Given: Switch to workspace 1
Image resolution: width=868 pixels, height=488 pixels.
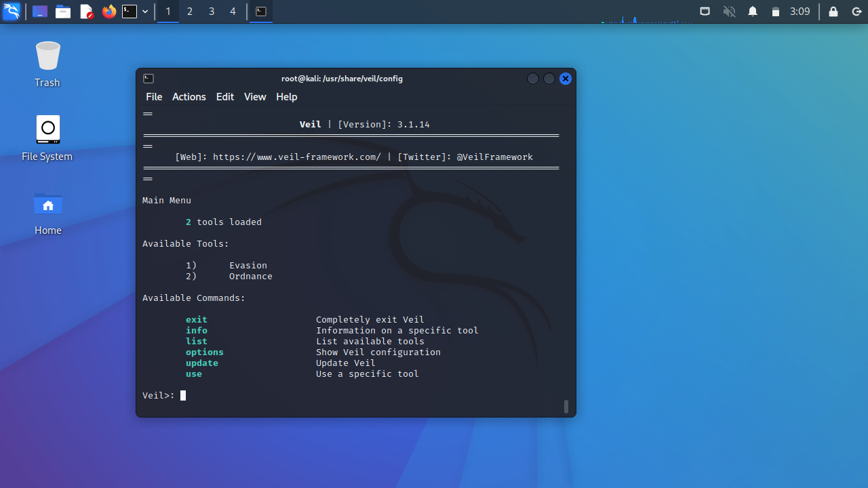Looking at the screenshot, I should point(168,12).
